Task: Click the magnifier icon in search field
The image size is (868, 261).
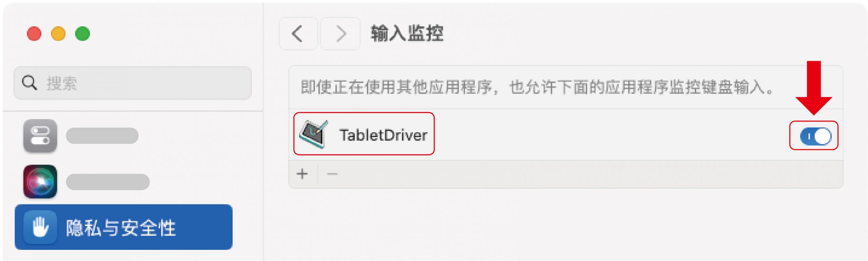Action: [29, 83]
